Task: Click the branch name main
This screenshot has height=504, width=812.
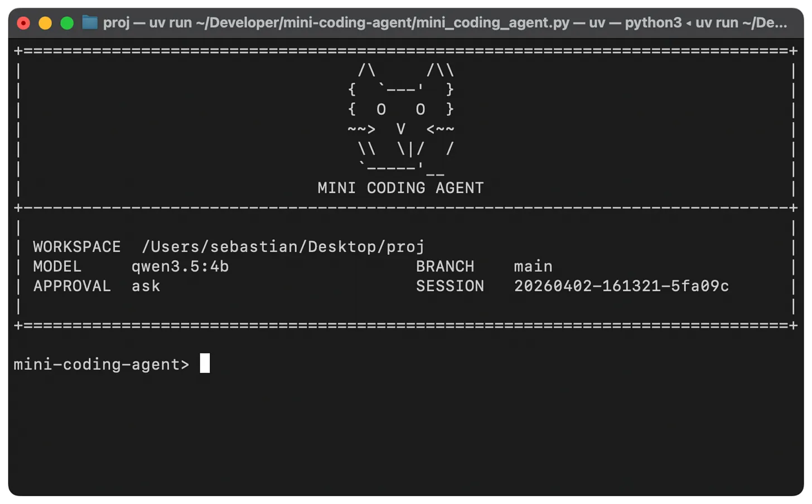Action: (x=533, y=266)
